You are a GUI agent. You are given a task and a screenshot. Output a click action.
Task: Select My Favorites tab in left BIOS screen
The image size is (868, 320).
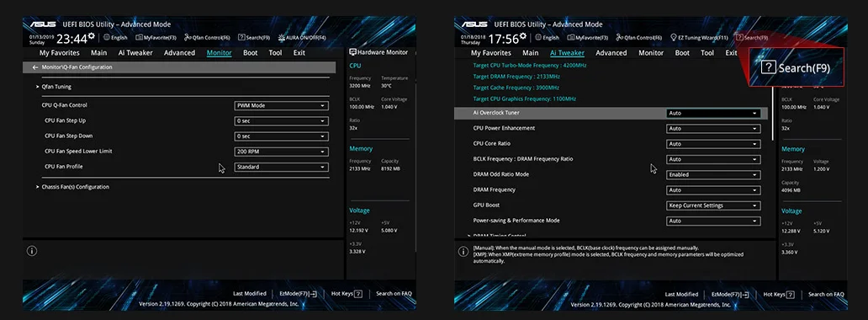click(59, 53)
